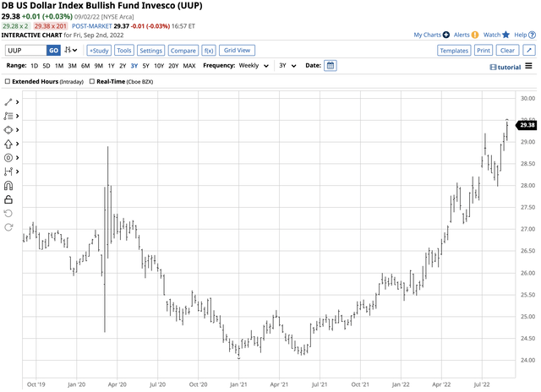Open the Templates button
Screen dimensions: 541x392
(454, 51)
